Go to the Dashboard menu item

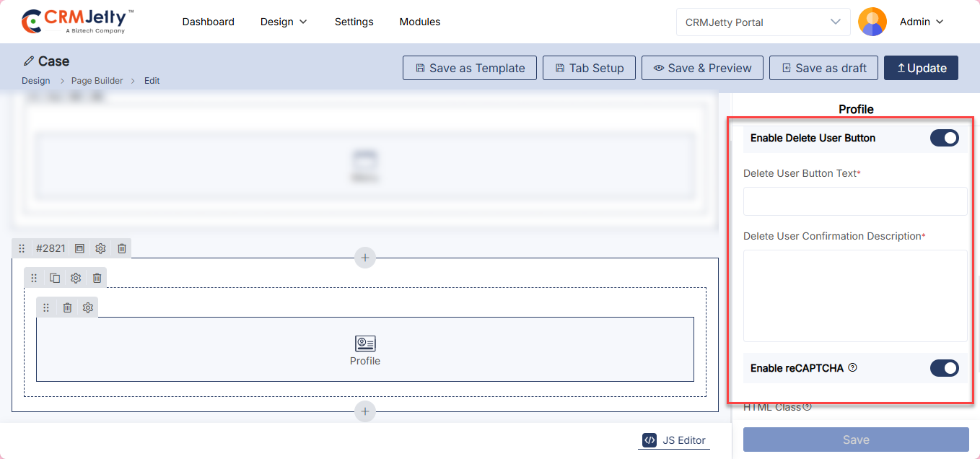pyautogui.click(x=208, y=22)
